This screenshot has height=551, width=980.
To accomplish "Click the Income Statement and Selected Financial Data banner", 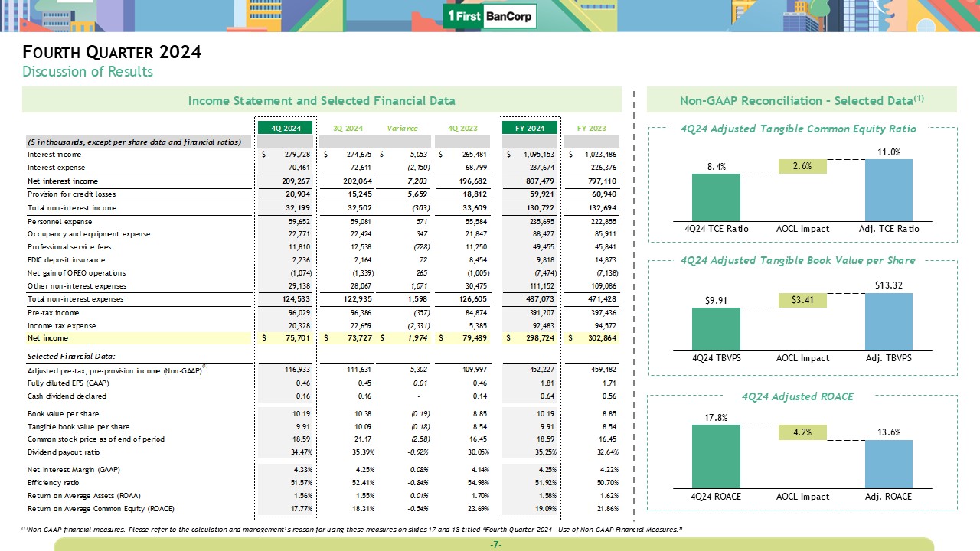I will (322, 100).
